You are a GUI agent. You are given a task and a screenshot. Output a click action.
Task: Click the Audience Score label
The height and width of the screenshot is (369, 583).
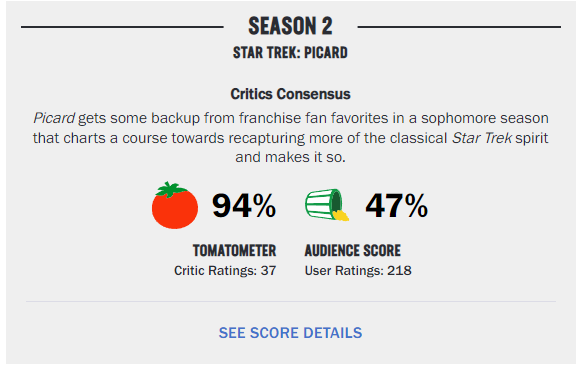click(353, 251)
